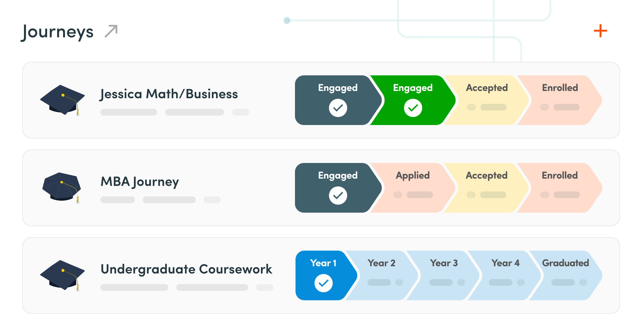Click the Journeys heading

(57, 32)
